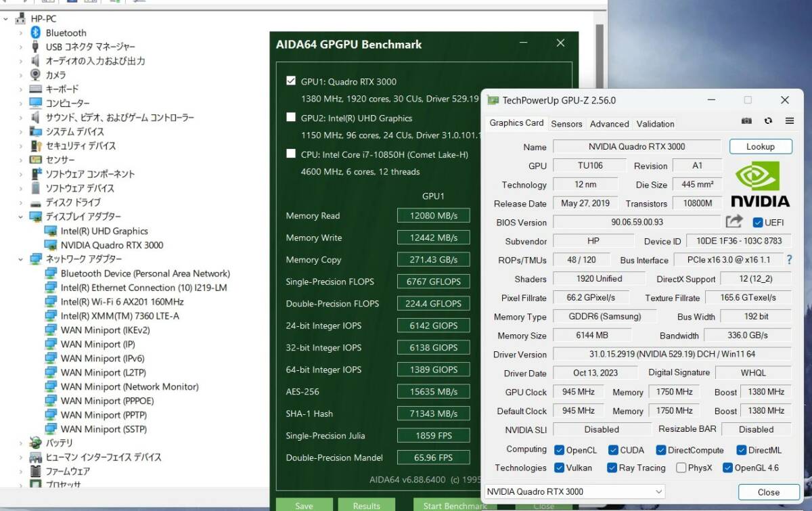Click the Lookup button

pyautogui.click(x=760, y=147)
